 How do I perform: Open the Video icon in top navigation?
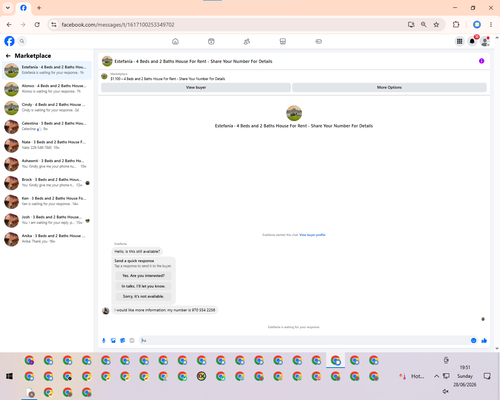(x=211, y=41)
